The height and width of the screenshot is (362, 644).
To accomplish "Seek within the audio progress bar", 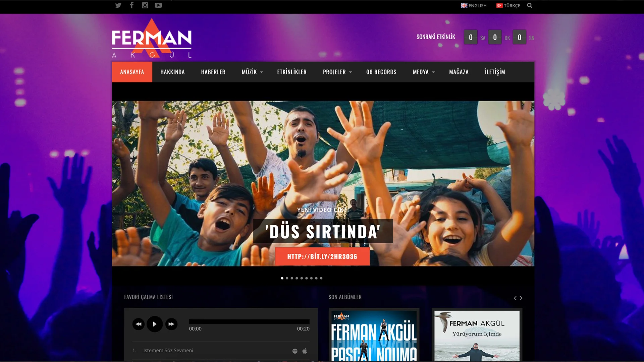I will point(249,322).
